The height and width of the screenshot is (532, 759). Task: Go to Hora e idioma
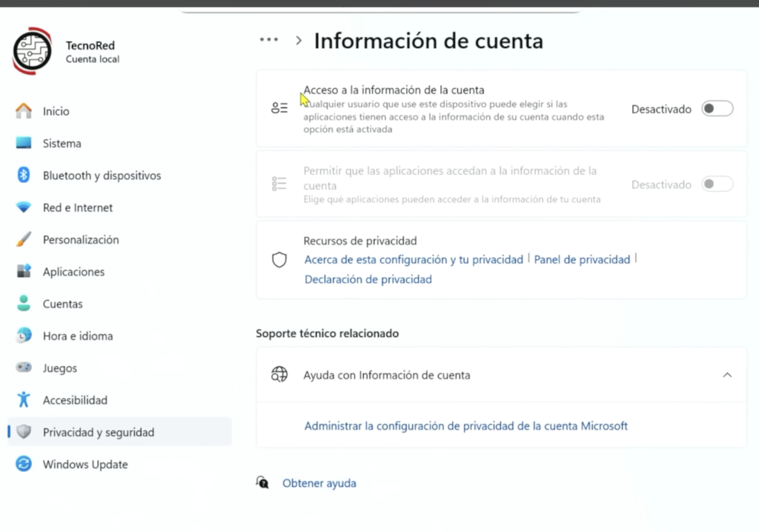pyautogui.click(x=119, y=336)
